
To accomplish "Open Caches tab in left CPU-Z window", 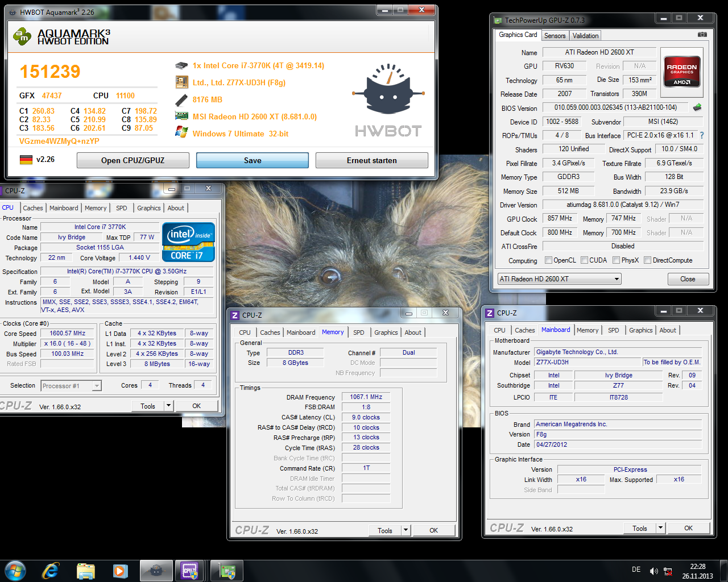I will tap(33, 208).
